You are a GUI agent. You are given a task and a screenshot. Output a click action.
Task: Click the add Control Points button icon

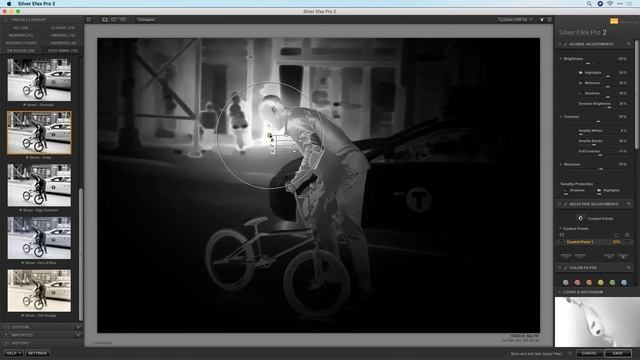580,218
